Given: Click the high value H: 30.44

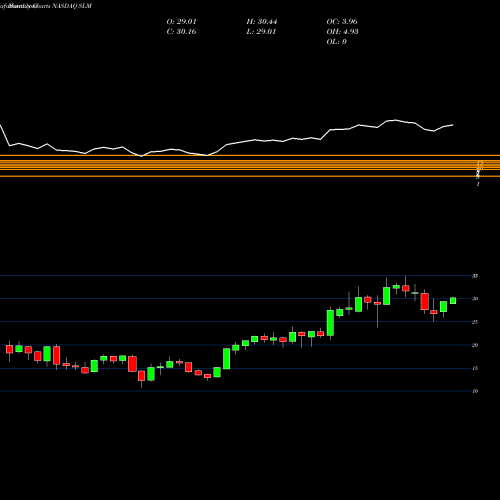Looking at the screenshot, I should 262,22.
